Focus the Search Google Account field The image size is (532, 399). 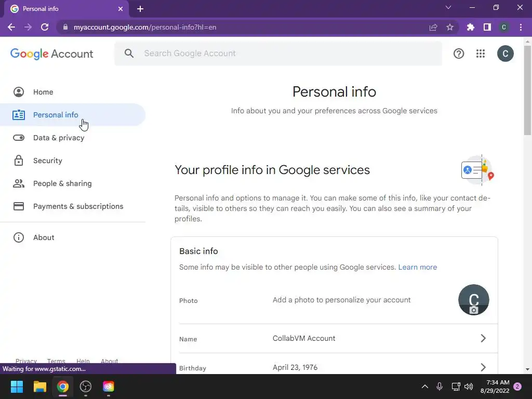click(x=278, y=54)
